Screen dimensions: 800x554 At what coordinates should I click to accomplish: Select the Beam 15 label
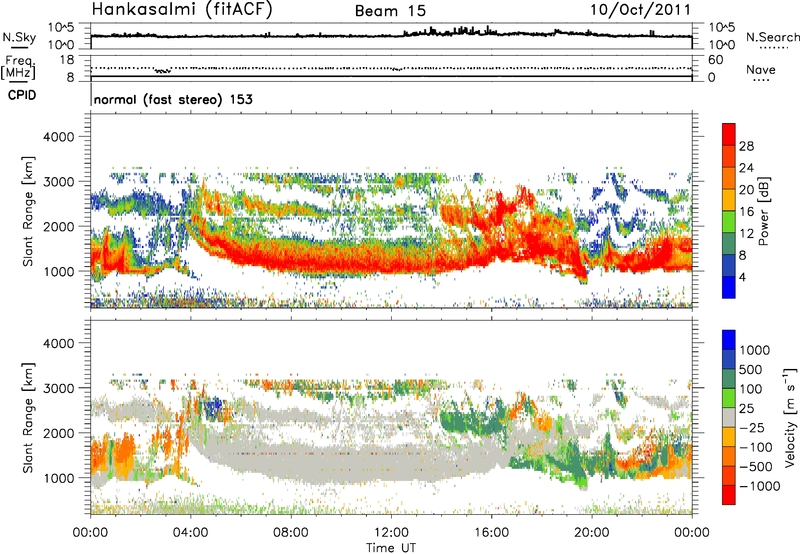[x=390, y=11]
